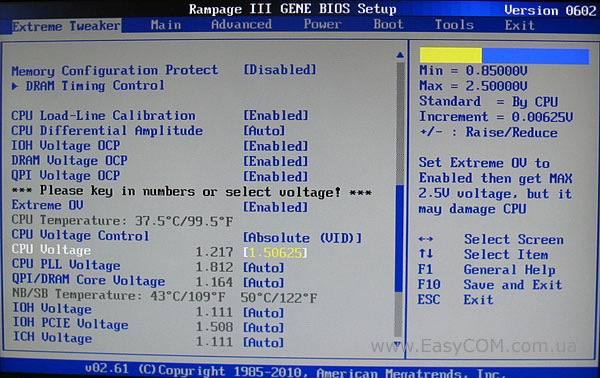Toggle QPI Voltage OCP [Enabled] setting

276,177
